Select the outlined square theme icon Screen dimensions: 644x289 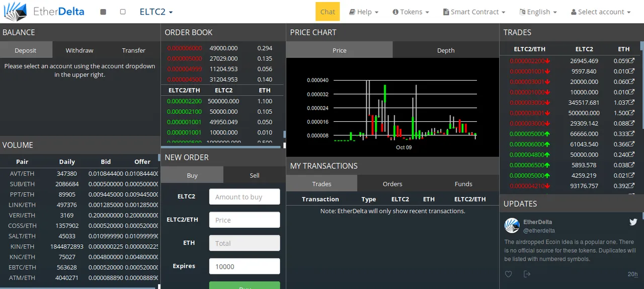[123, 12]
